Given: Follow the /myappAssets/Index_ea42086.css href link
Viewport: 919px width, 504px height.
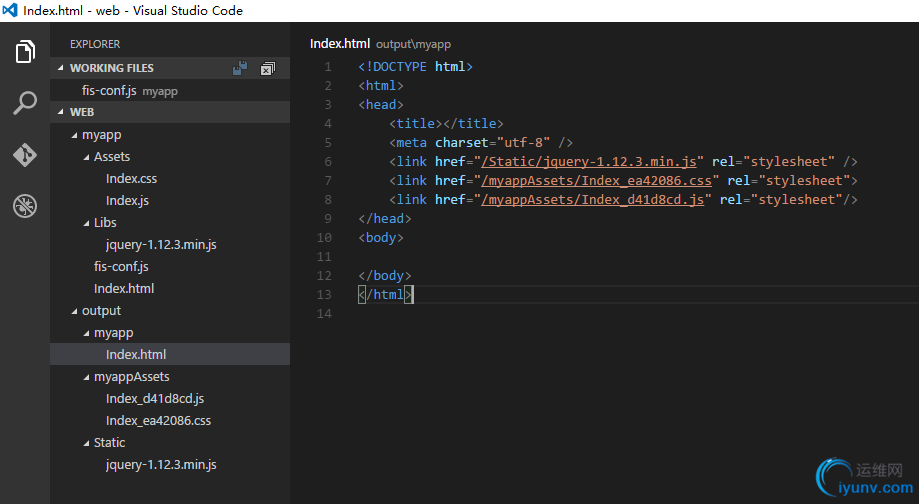Looking at the screenshot, I should (x=596, y=181).
